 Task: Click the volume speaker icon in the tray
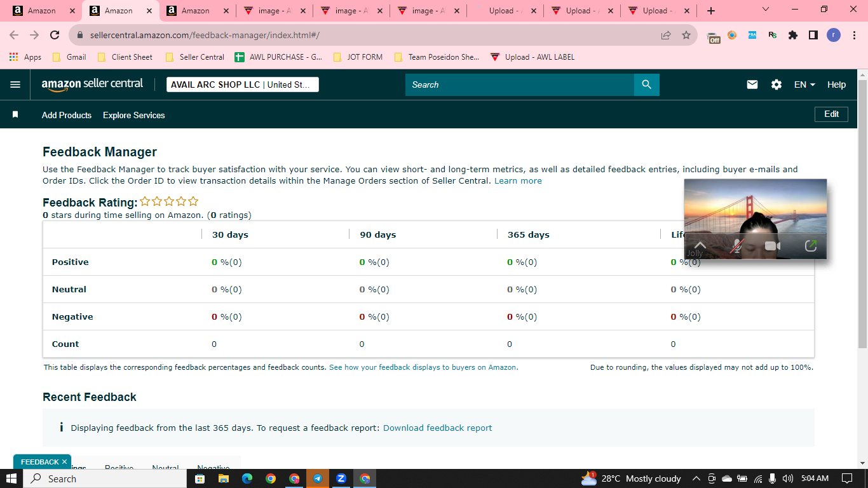[x=788, y=478]
